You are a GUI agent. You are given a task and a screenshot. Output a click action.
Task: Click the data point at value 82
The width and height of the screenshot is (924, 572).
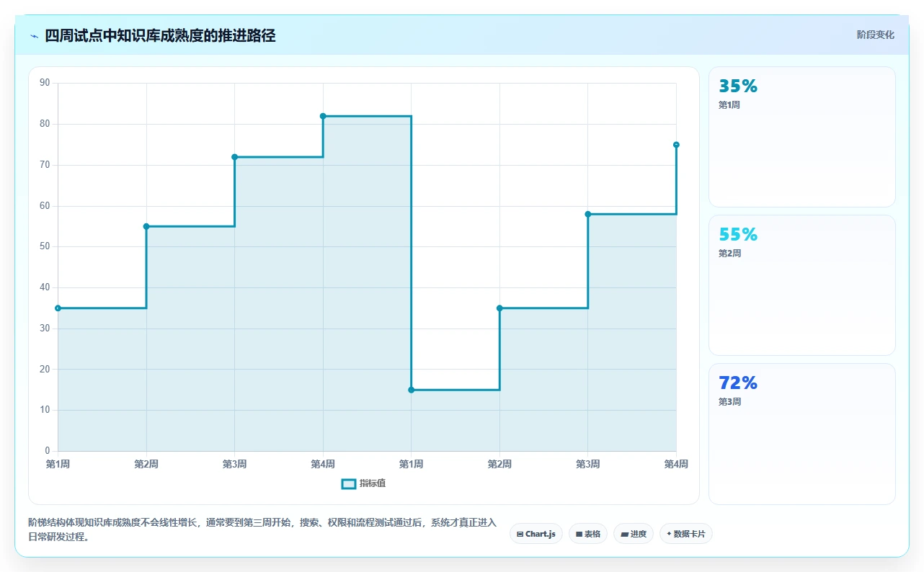pos(323,116)
